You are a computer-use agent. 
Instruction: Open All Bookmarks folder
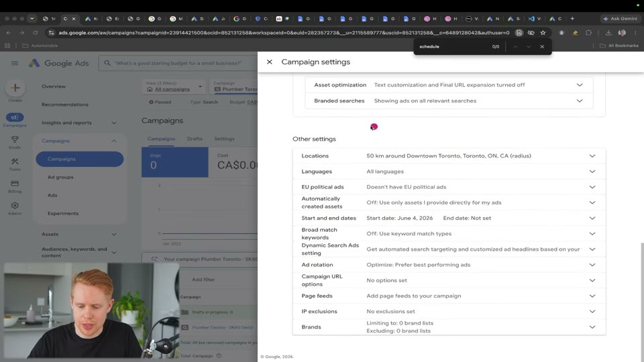pyautogui.click(x=619, y=46)
